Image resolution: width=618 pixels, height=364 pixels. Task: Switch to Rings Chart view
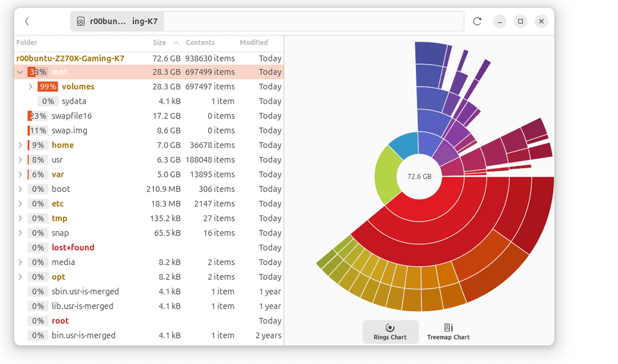390,331
